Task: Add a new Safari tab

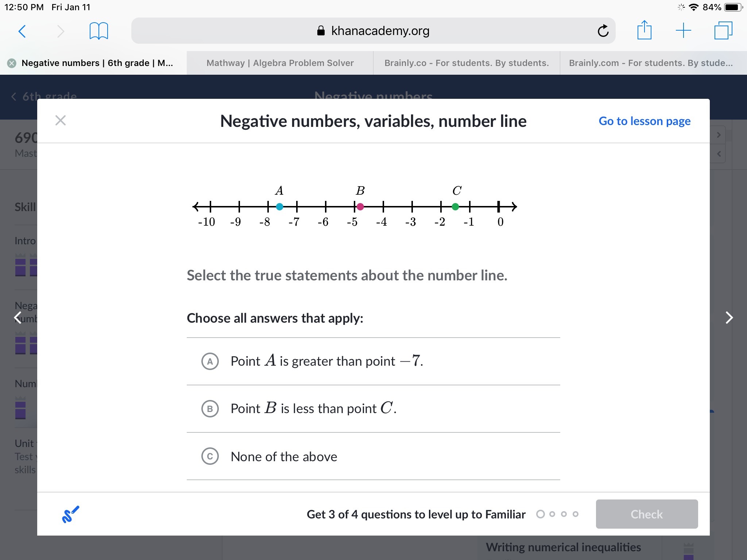Action: coord(683,31)
